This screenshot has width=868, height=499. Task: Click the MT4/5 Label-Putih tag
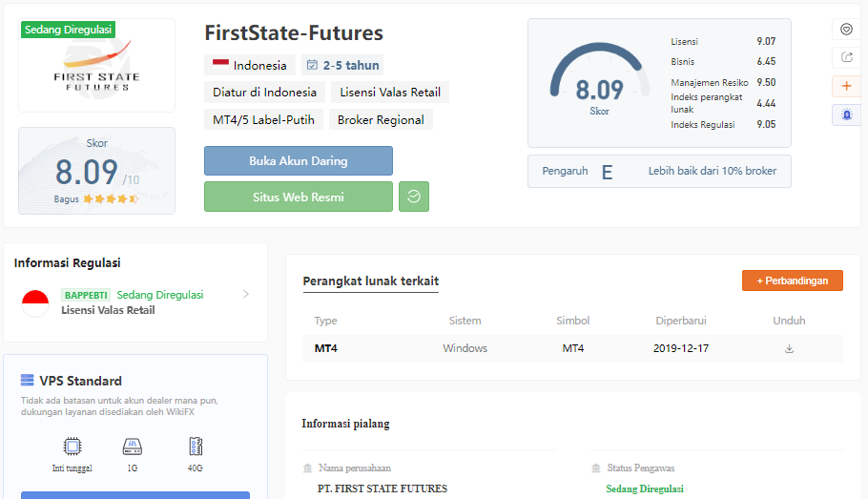click(x=263, y=119)
